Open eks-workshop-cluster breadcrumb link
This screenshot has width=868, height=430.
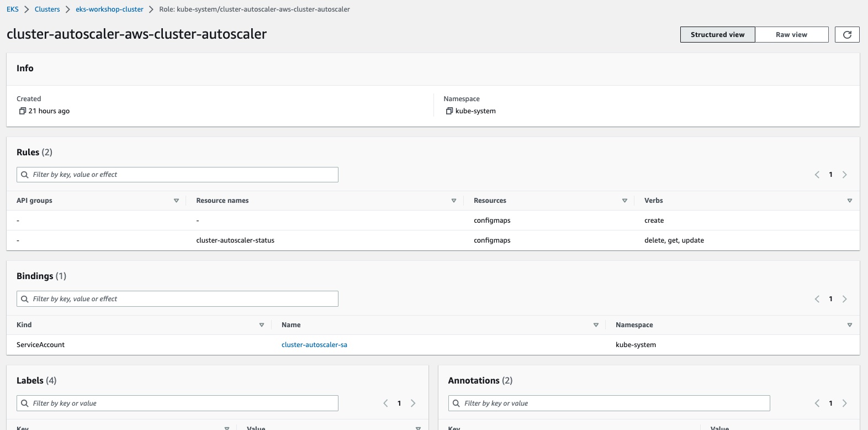coord(109,9)
